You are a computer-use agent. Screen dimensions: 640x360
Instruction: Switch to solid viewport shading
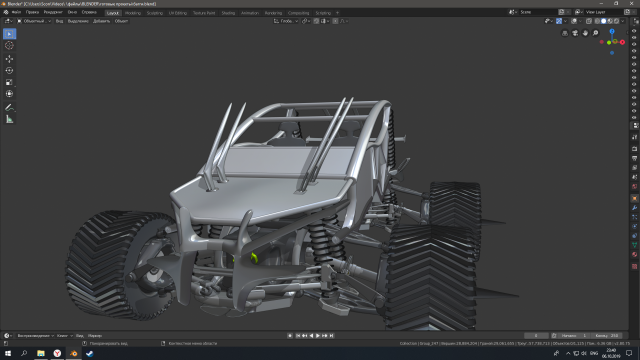603,21
